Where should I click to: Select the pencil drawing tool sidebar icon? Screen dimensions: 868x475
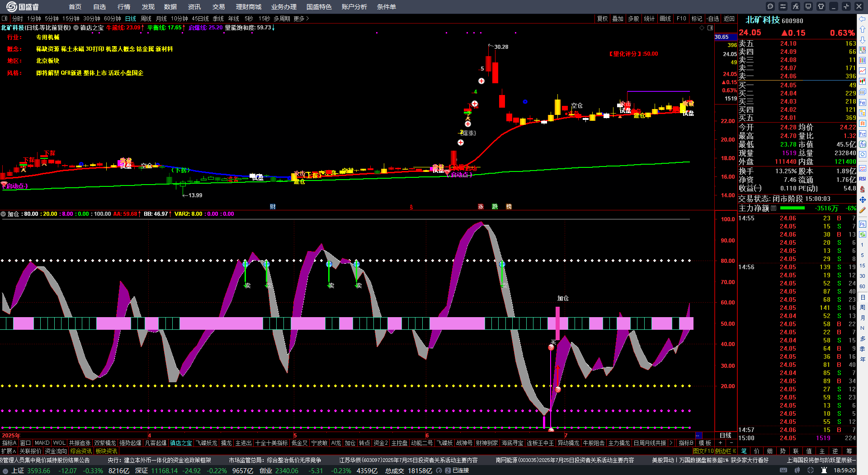[x=863, y=210]
